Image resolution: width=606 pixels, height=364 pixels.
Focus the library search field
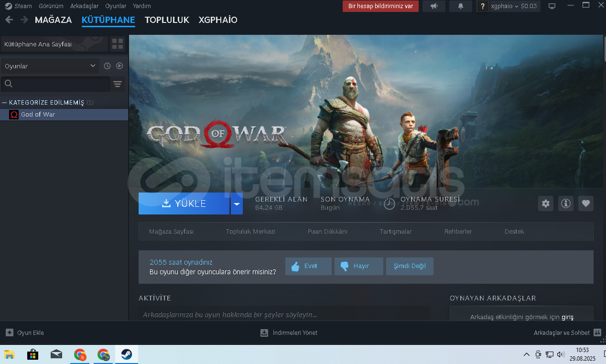pos(55,84)
